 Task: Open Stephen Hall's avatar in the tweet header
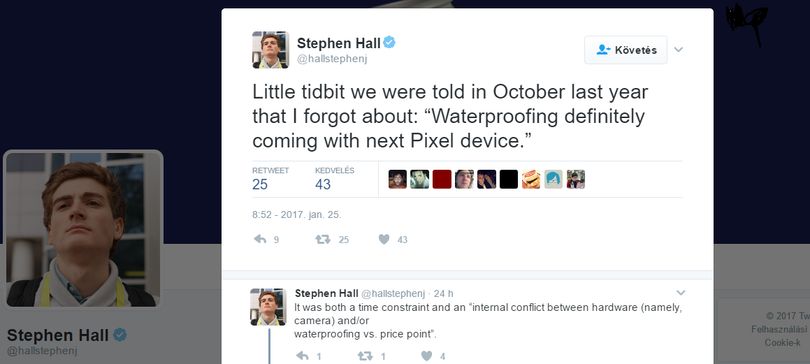tap(270, 50)
